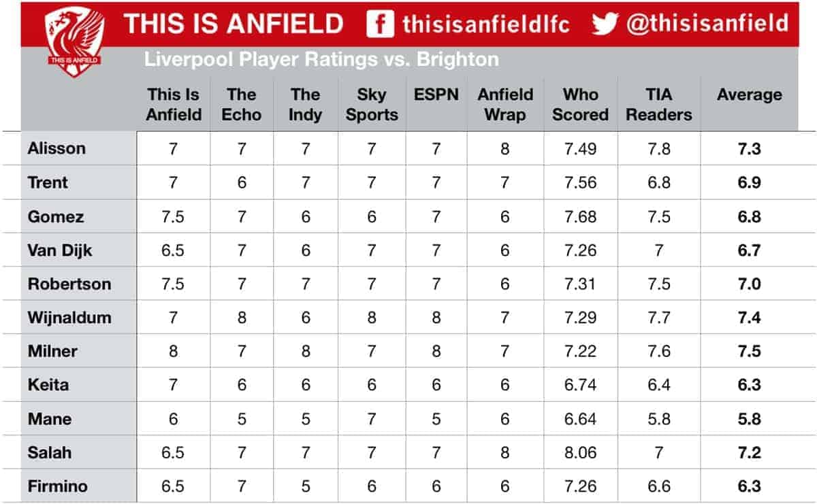Select the Average column header
This screenshot has height=504, width=817.
point(749,95)
